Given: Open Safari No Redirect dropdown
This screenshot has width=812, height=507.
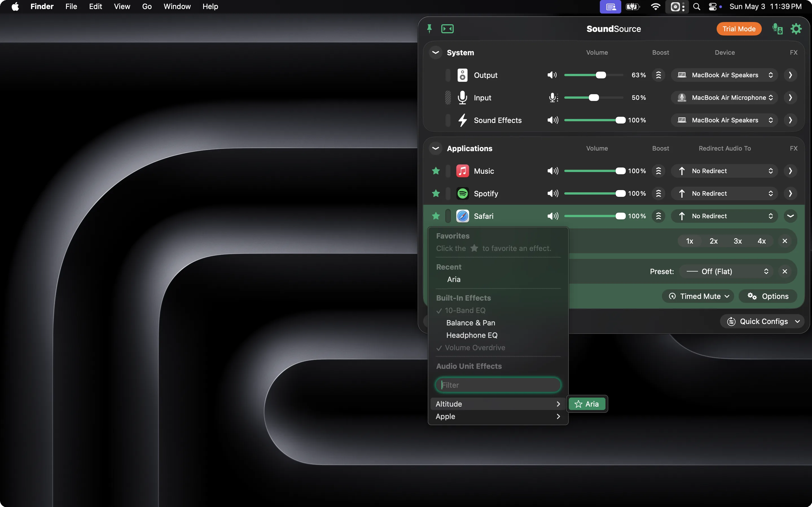Looking at the screenshot, I should click(724, 216).
